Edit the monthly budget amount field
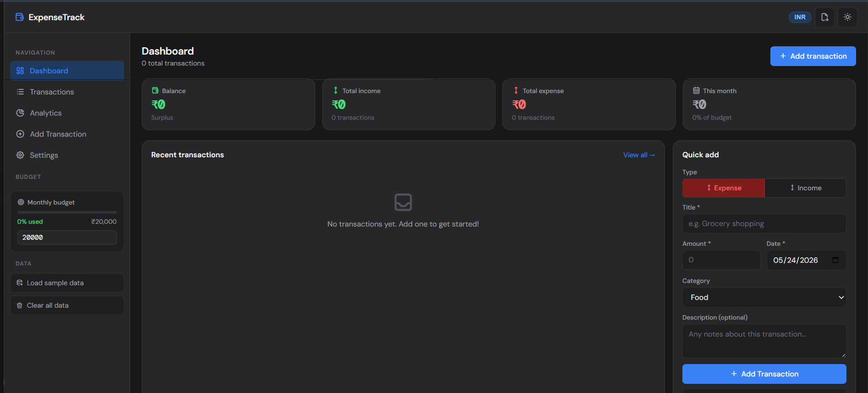This screenshot has width=868, height=393. 67,238
